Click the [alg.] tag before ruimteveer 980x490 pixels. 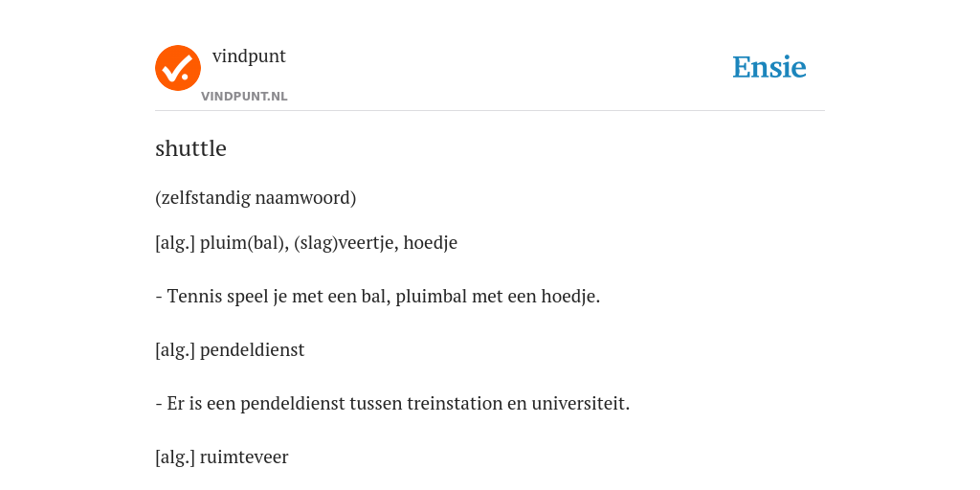(175, 457)
